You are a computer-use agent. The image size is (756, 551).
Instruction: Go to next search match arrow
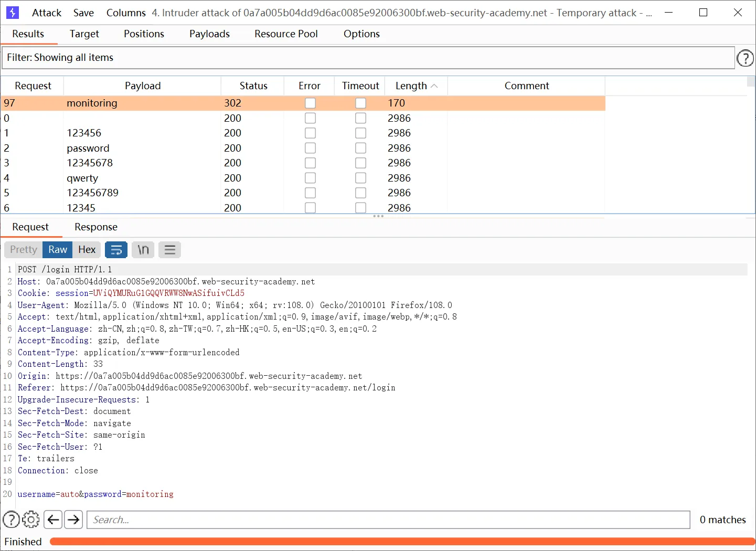pyautogui.click(x=73, y=520)
